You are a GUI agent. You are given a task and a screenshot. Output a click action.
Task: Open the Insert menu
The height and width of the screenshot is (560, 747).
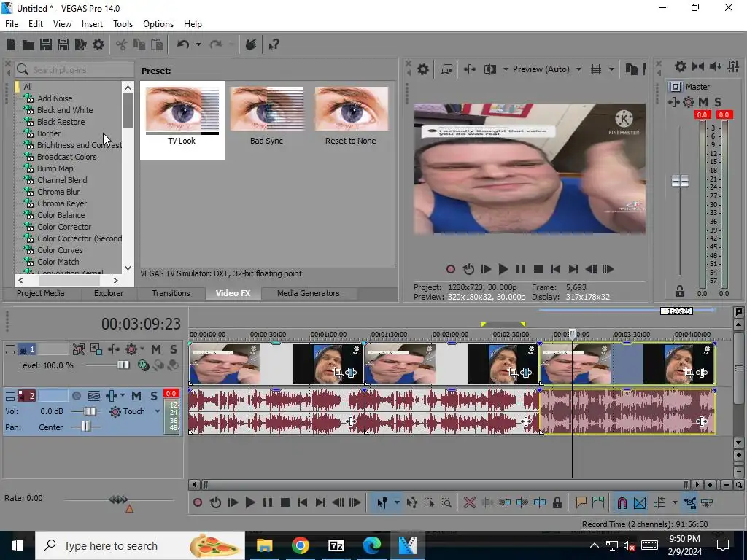point(92,24)
